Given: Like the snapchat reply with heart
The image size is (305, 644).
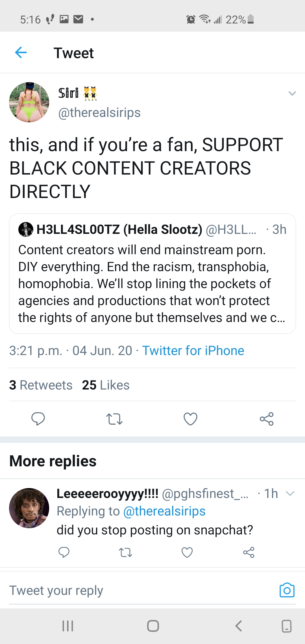Looking at the screenshot, I should [x=187, y=552].
